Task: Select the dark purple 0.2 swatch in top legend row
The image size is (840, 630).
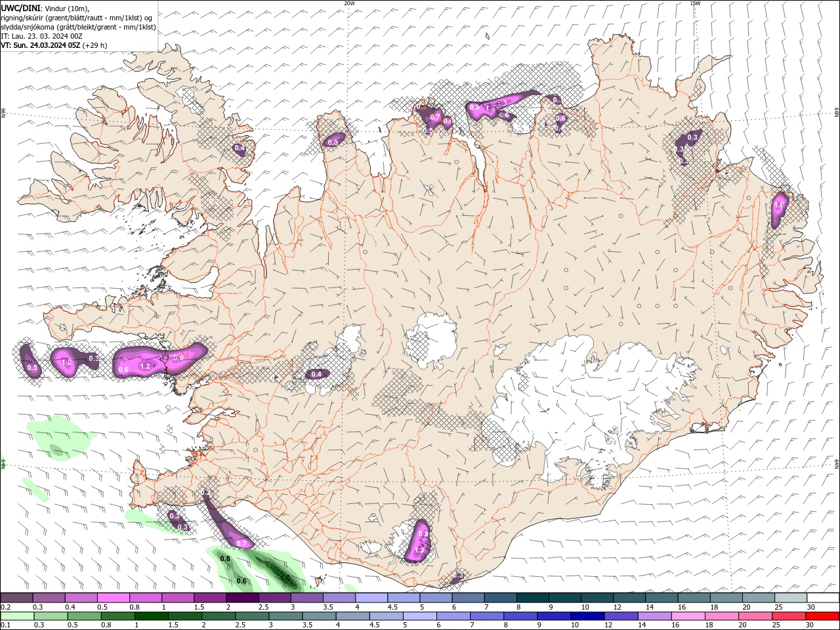Action: pyautogui.click(x=17, y=598)
